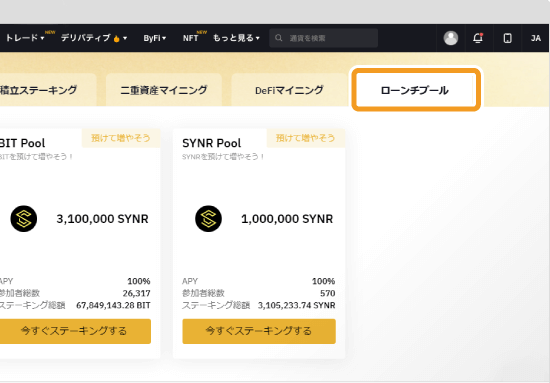The width and height of the screenshot is (550, 383).
Task: Click the 100% APY value in BIT Pool
Action: [x=139, y=281]
